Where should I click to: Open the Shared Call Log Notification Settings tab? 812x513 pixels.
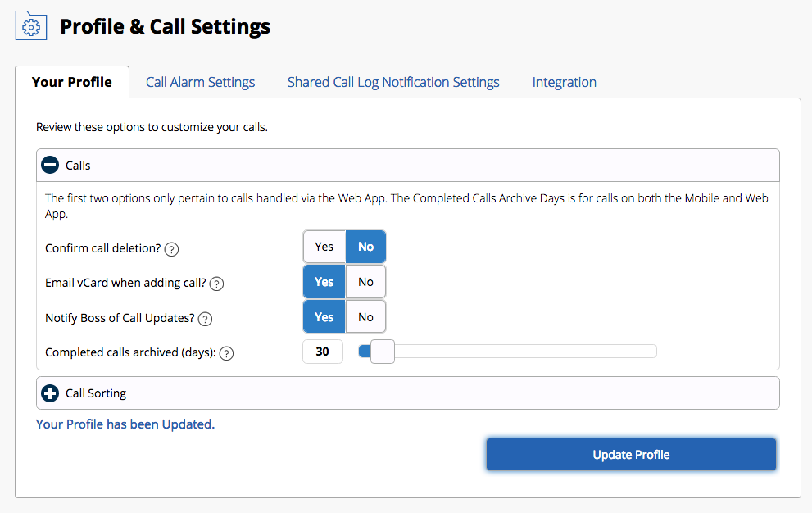pyautogui.click(x=393, y=82)
